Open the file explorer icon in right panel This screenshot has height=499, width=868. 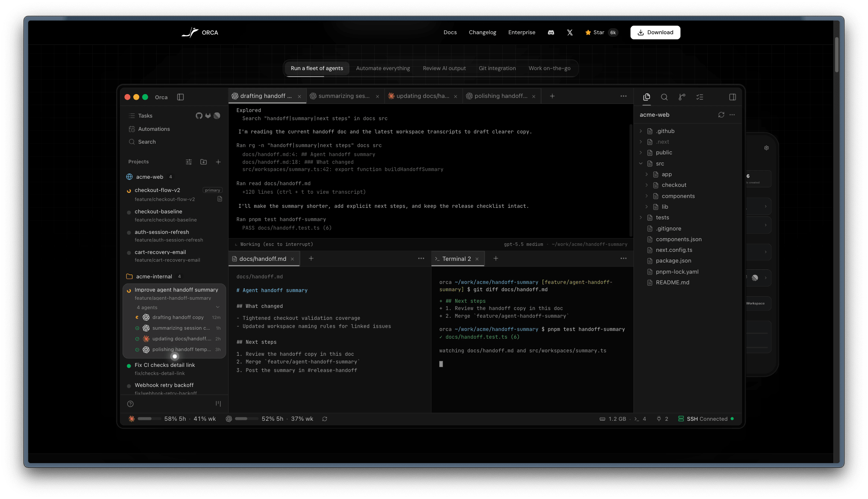coord(647,97)
